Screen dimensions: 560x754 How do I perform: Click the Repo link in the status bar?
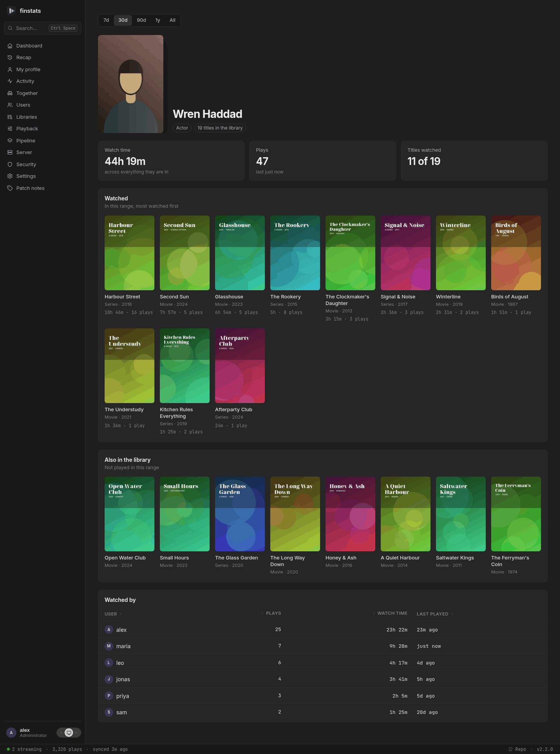tap(517, 749)
